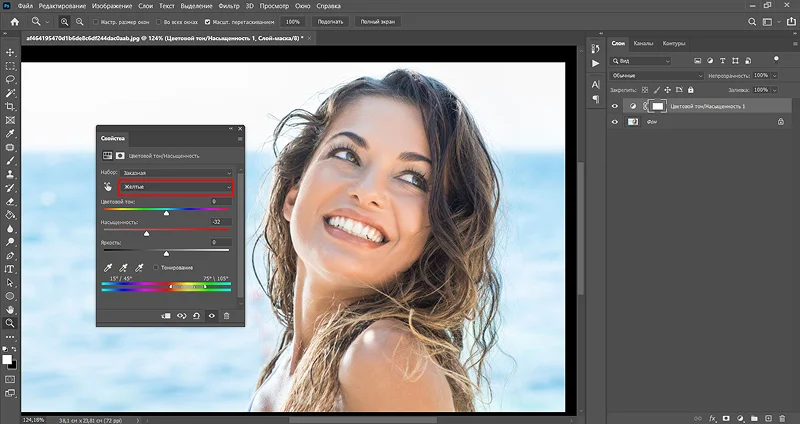This screenshot has width=800, height=424.
Task: Click the Подогнать button
Action: pos(330,22)
